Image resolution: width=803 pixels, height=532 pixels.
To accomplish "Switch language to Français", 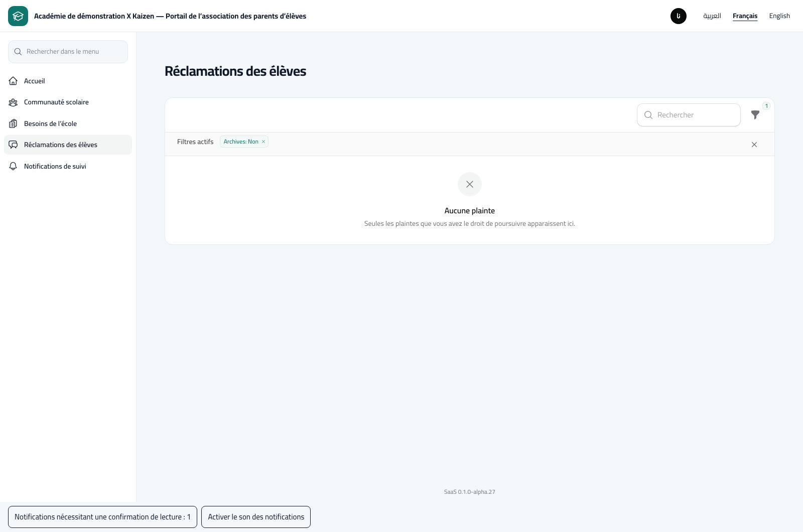I will (x=745, y=16).
